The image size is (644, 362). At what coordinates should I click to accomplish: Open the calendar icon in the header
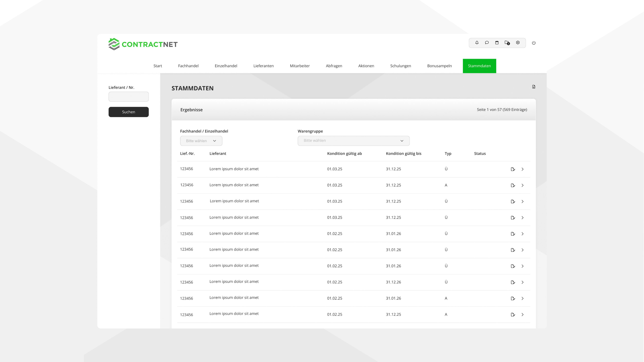(497, 42)
